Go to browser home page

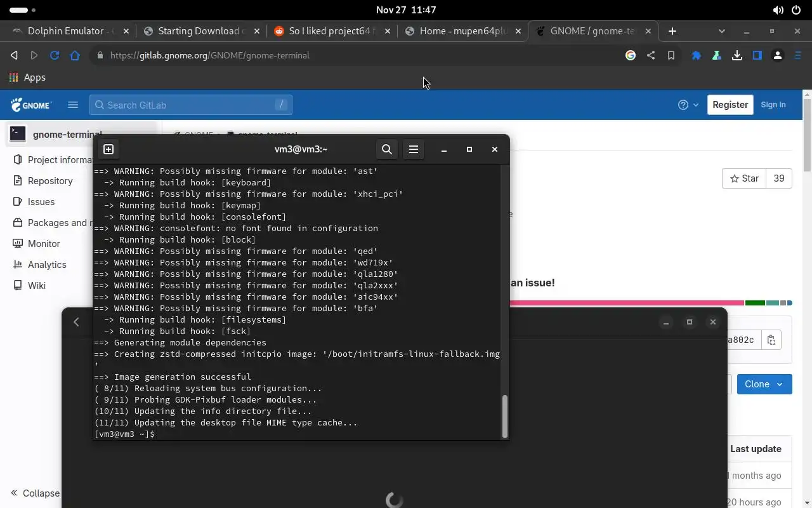coord(75,55)
